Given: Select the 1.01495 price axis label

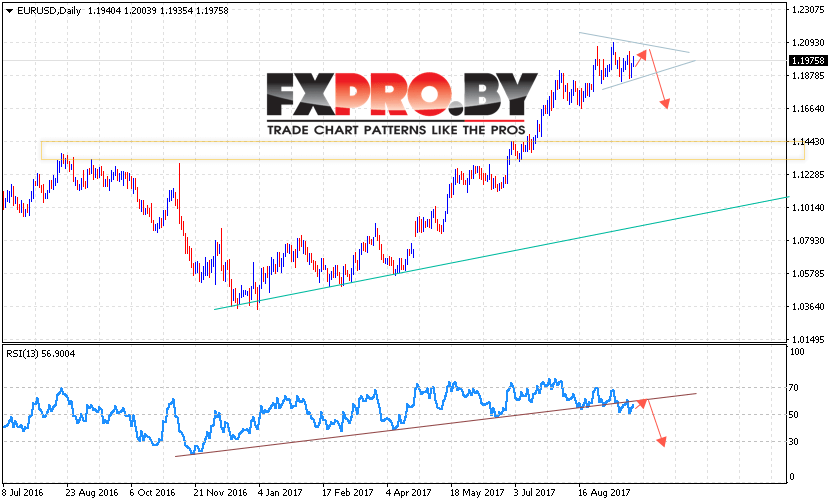Looking at the screenshot, I should coord(808,339).
